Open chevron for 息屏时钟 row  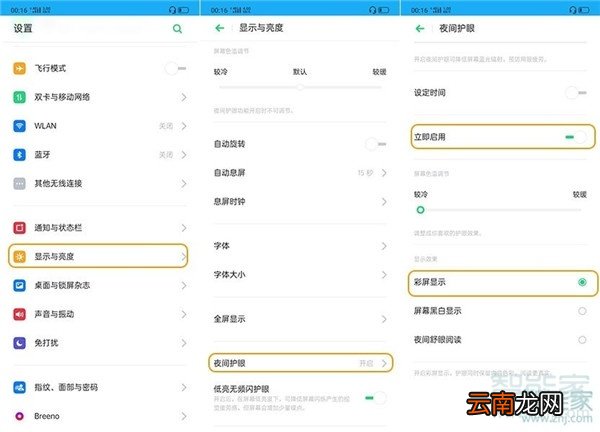(x=384, y=202)
